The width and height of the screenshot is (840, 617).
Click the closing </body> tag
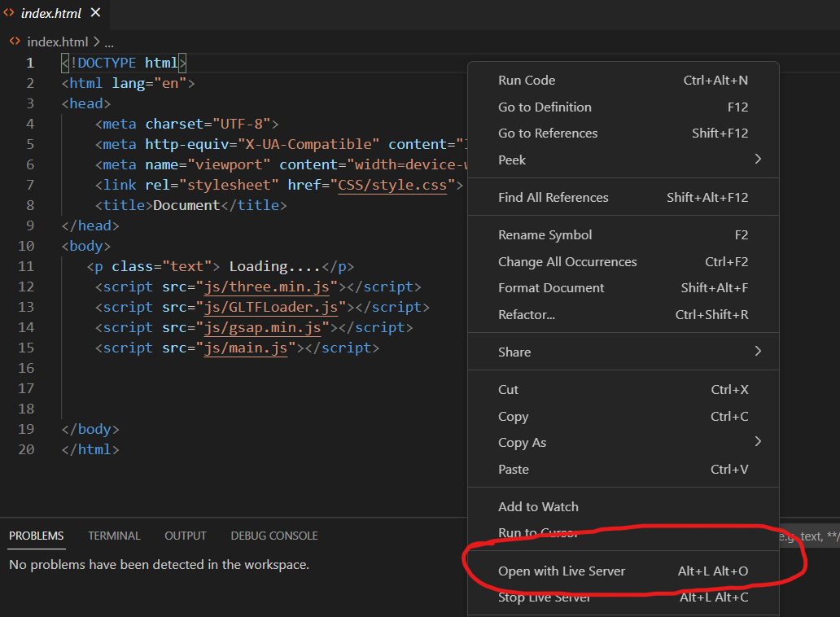tap(90, 430)
